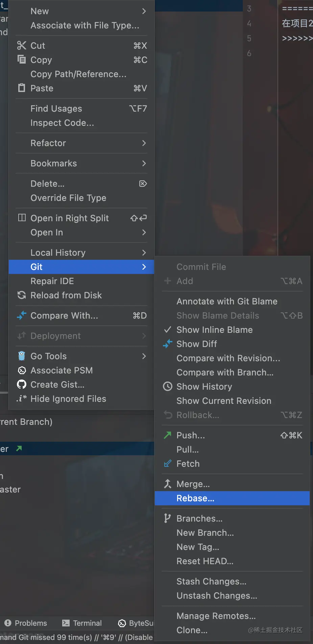The height and width of the screenshot is (644, 313).
Task: Expand the New submenu
Action: click(81, 11)
